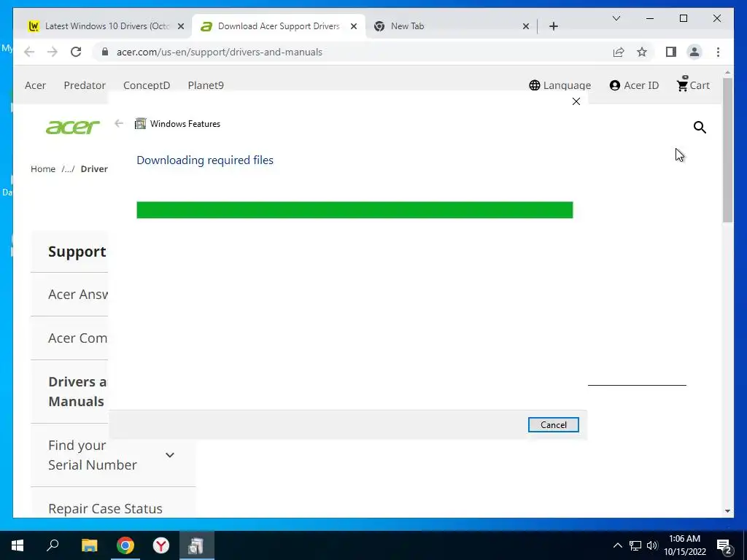747x560 pixels.
Task: Sign in via Acer ID
Action: pyautogui.click(x=634, y=85)
